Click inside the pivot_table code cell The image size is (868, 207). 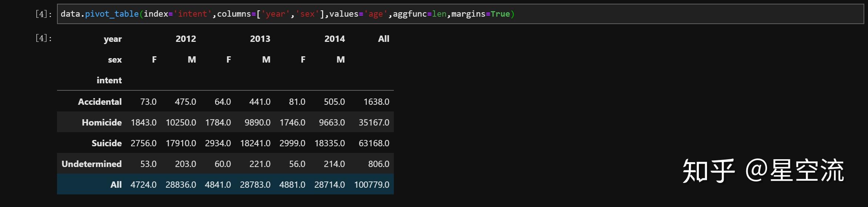460,14
